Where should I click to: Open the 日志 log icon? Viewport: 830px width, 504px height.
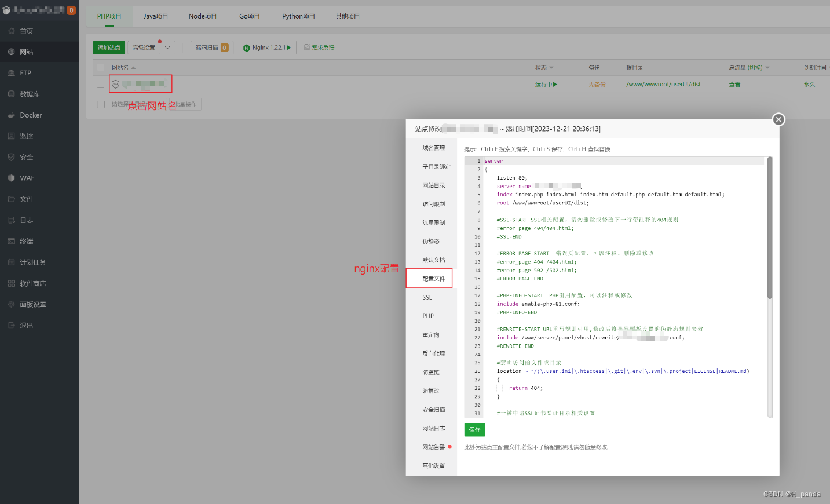point(11,220)
